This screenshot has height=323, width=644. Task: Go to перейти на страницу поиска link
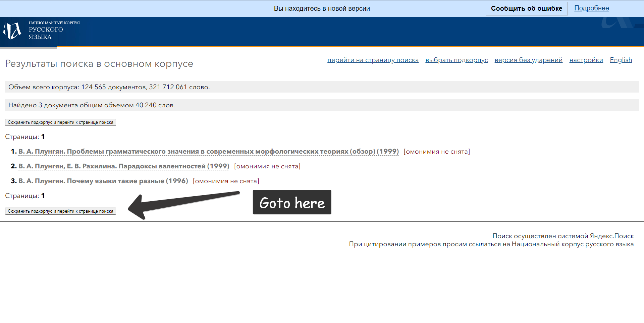click(x=373, y=60)
